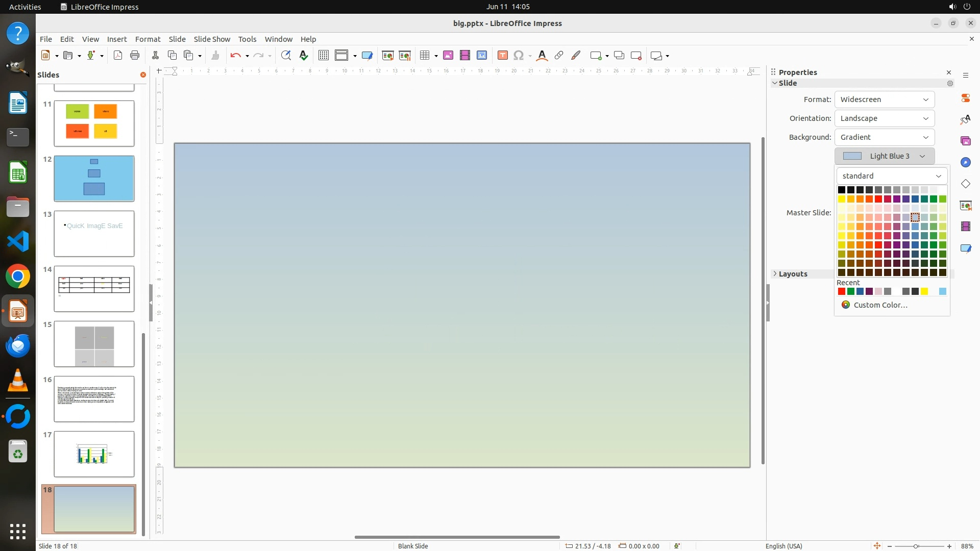Open Find & Replace from toolbar
Viewport: 980px width, 551px height.
click(x=286, y=56)
